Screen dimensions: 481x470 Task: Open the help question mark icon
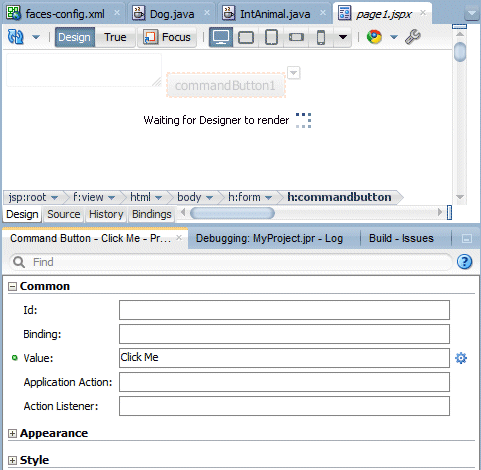tap(464, 262)
